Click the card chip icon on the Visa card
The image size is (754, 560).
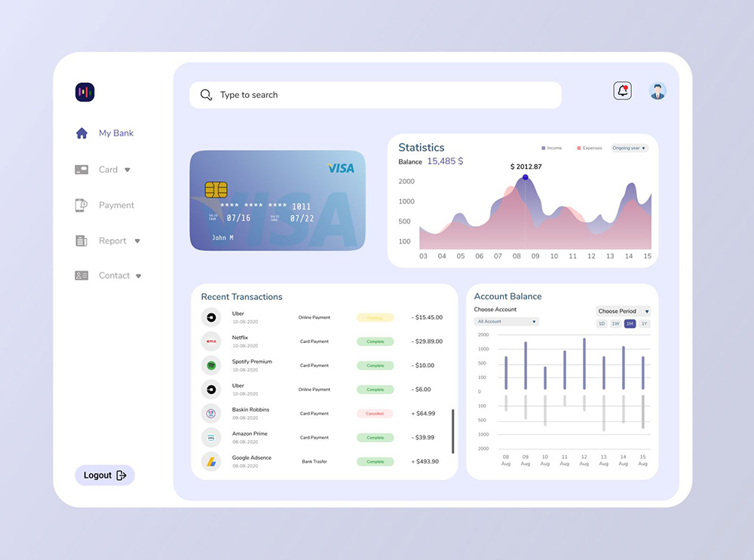click(x=216, y=190)
